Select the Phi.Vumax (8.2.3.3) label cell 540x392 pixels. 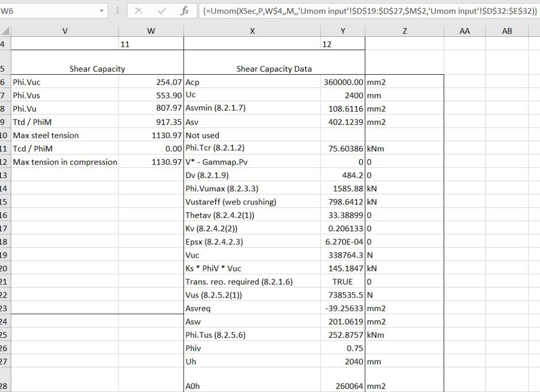point(252,189)
